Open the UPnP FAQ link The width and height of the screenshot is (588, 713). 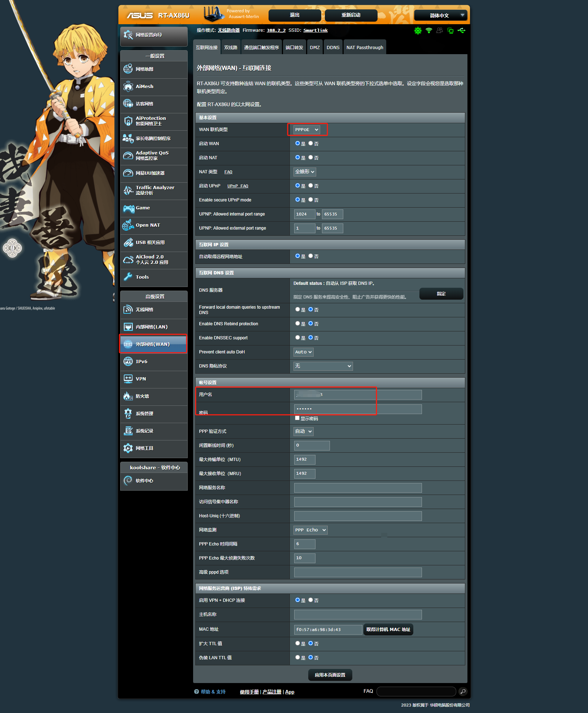pos(238,186)
